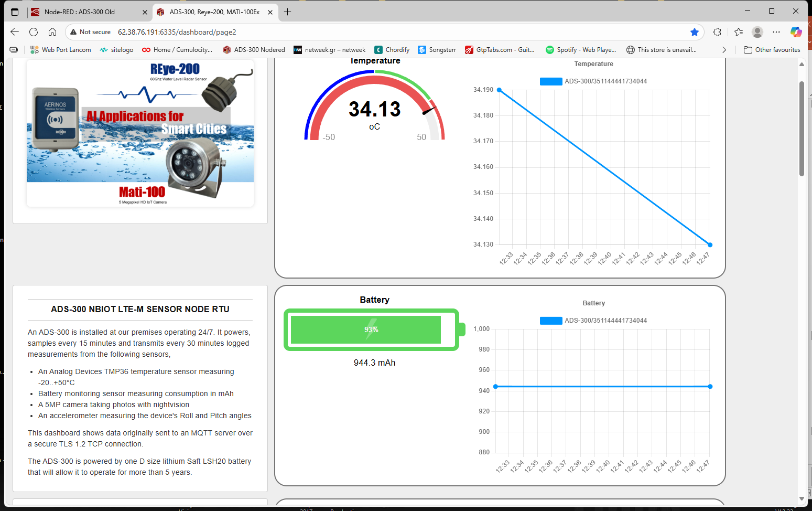Toggle the favourite star for this page
The width and height of the screenshot is (812, 511).
click(x=695, y=32)
